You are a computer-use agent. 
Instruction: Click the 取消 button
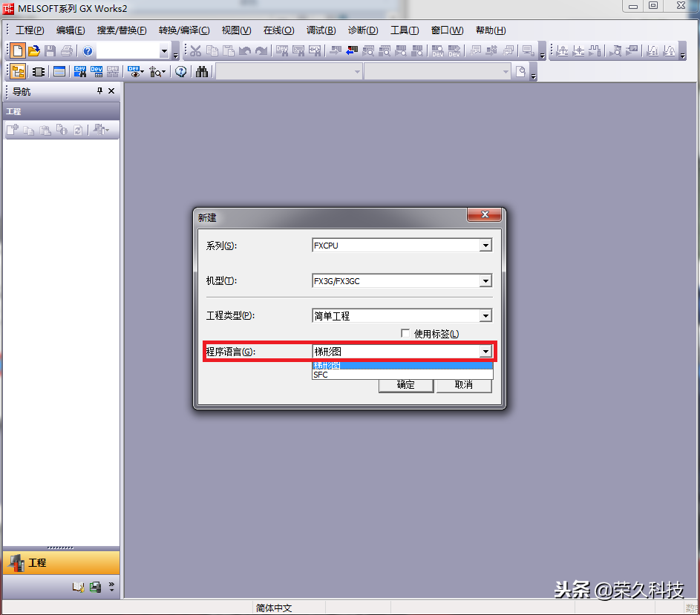point(464,385)
